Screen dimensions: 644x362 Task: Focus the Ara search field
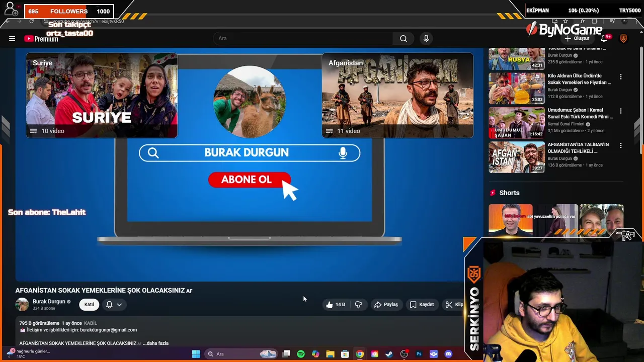pos(303,39)
